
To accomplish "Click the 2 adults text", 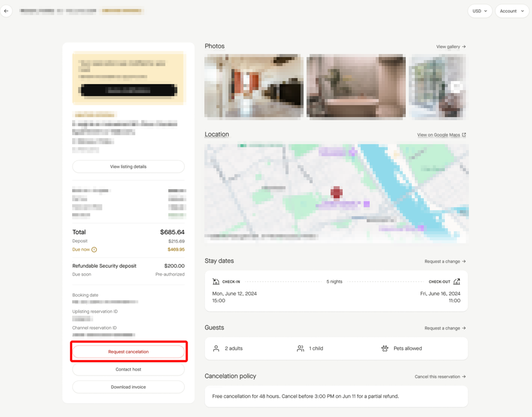I will tap(234, 348).
